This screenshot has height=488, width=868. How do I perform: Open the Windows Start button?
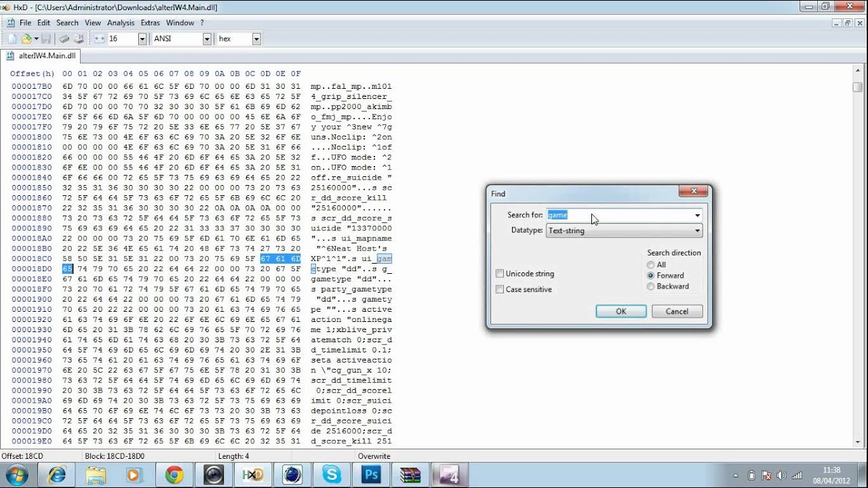pos(16,475)
